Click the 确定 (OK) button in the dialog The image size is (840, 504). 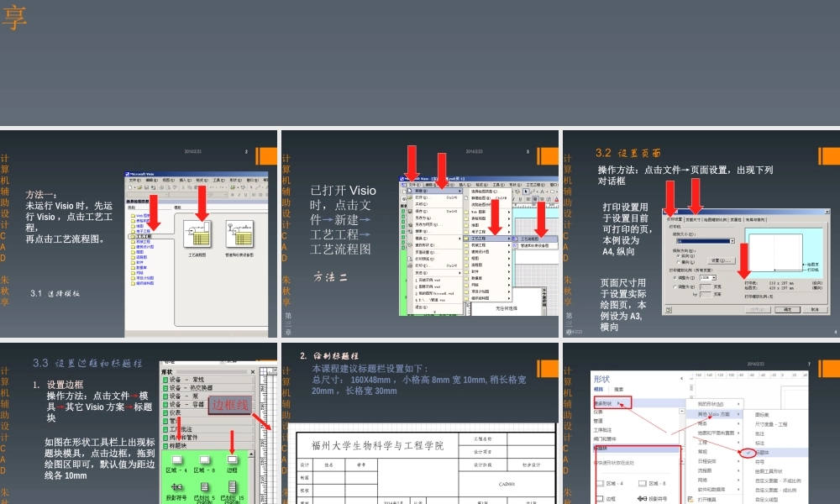(787, 310)
